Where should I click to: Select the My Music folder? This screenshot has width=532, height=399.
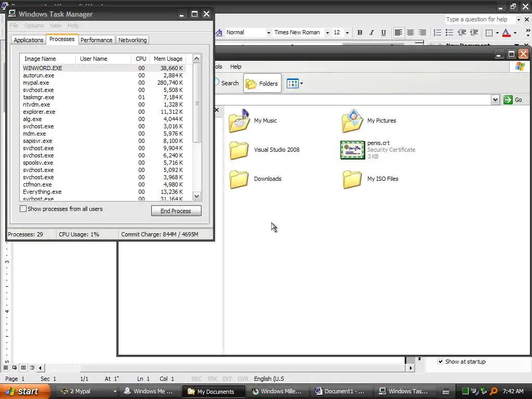point(252,121)
